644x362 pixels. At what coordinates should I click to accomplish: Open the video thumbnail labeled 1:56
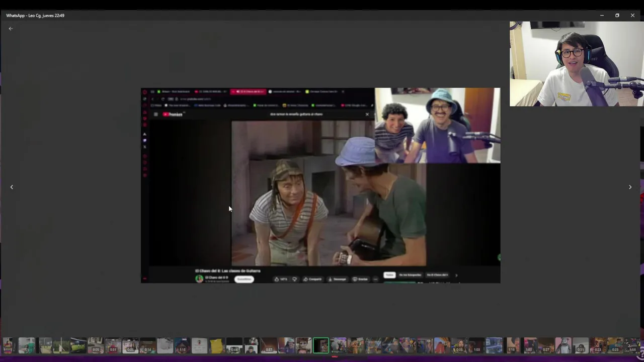pyautogui.click(x=632, y=345)
